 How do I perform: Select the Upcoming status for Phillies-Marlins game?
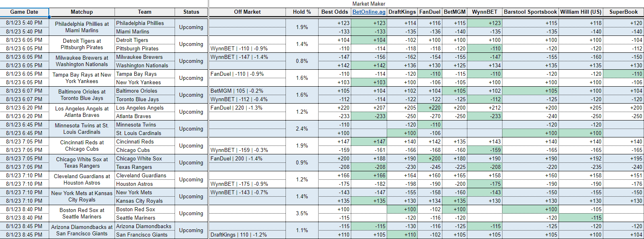tap(191, 27)
